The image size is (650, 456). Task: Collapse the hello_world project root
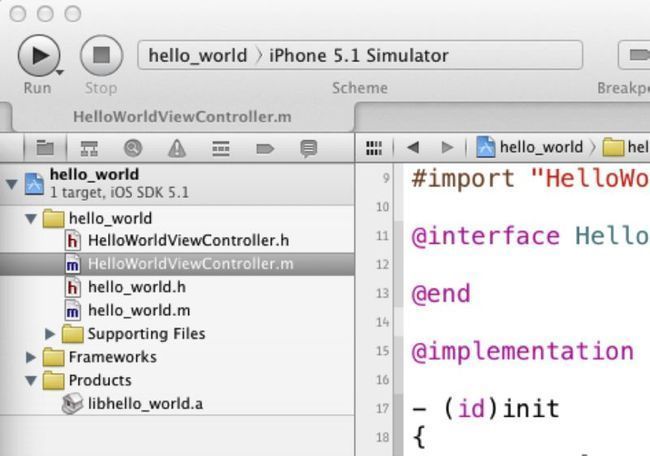pyautogui.click(x=12, y=184)
